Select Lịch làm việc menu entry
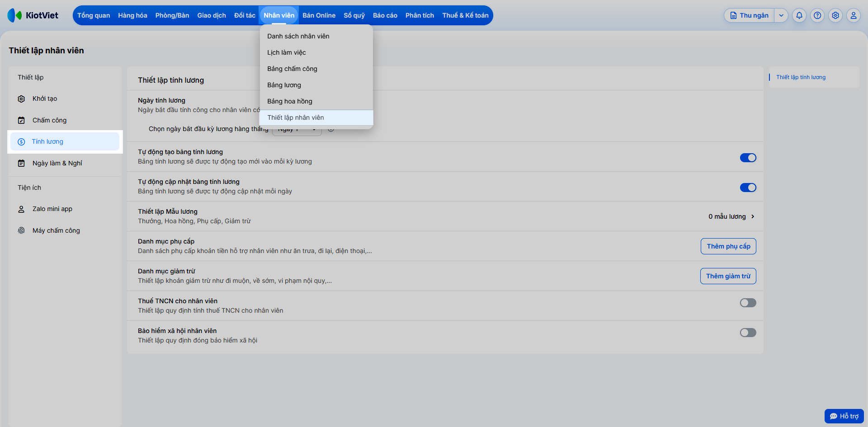The height and width of the screenshot is (427, 868). pos(316,52)
